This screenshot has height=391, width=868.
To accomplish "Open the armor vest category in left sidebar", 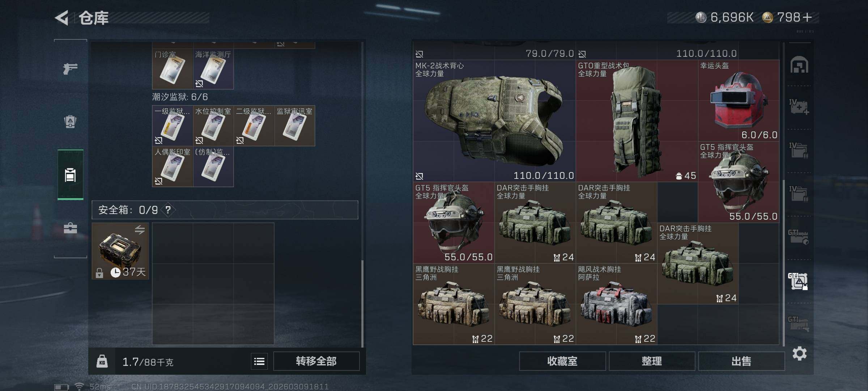I will [x=70, y=122].
